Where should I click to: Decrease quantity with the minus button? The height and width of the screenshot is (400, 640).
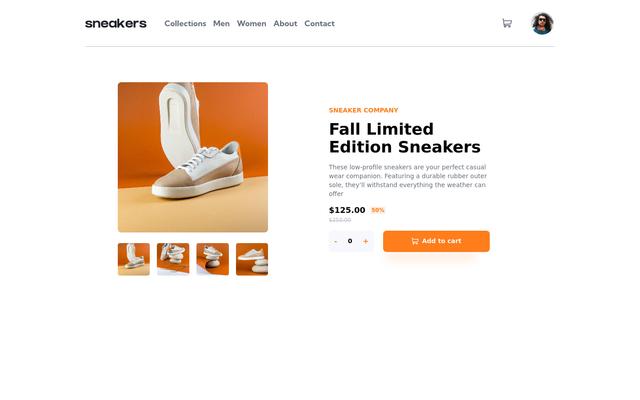336,242
